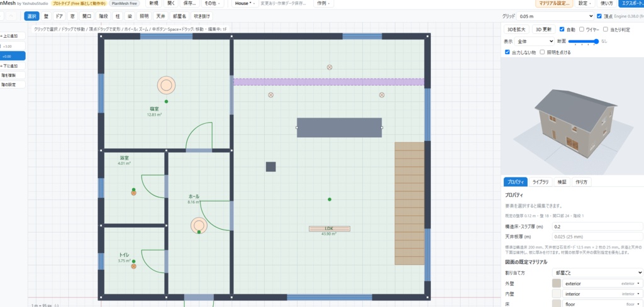Click the 天井板厚 input field

pos(597,237)
